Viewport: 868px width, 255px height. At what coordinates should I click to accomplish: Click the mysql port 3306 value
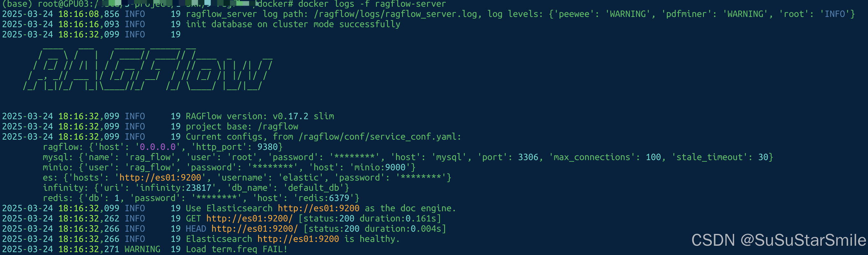click(x=528, y=157)
